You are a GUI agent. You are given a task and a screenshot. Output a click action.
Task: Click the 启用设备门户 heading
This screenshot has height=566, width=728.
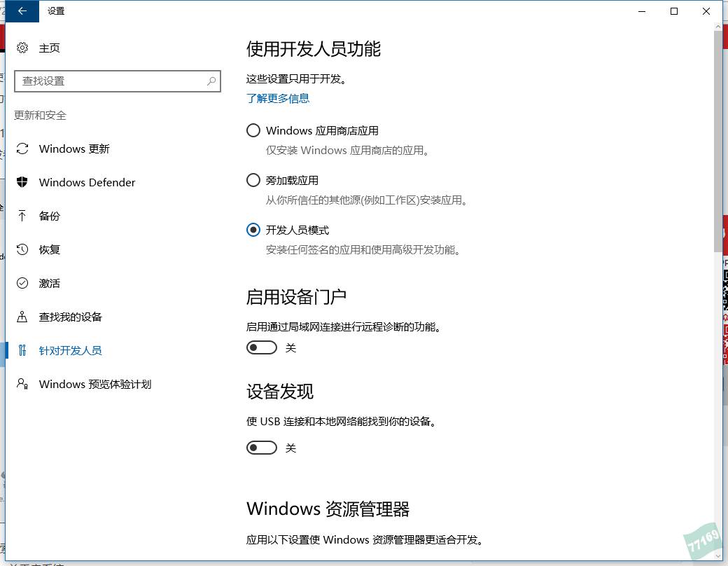point(296,296)
